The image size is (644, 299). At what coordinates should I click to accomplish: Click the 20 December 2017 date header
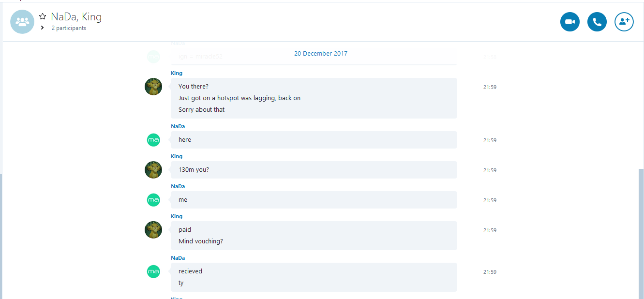pyautogui.click(x=321, y=54)
